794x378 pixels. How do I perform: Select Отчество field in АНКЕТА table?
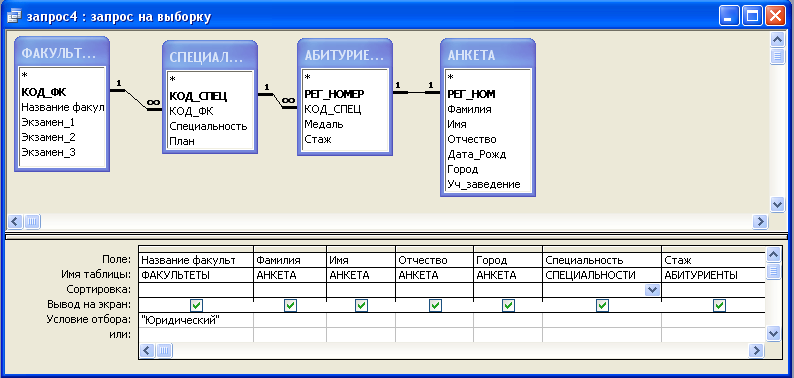point(471,139)
